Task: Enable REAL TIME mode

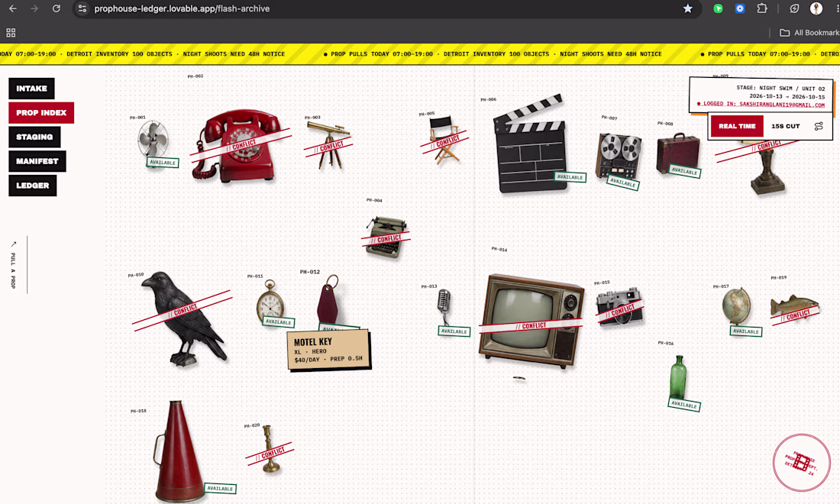Action: click(737, 127)
